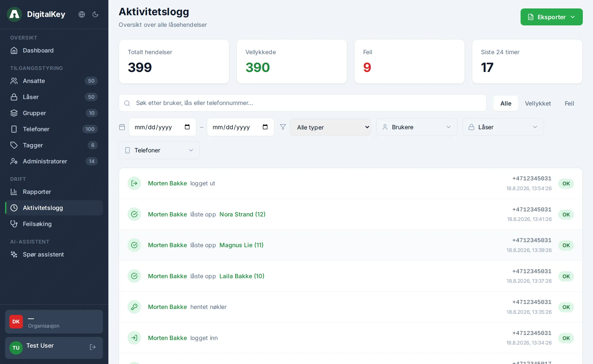Open Morten Bakke link in logget inn row
This screenshot has width=593, height=364.
coord(167,338)
